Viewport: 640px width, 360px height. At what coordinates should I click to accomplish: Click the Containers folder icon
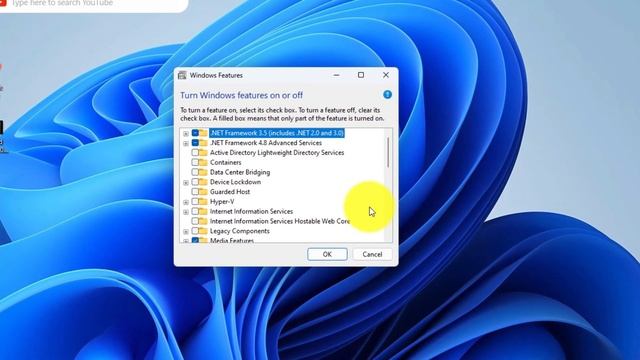203,162
